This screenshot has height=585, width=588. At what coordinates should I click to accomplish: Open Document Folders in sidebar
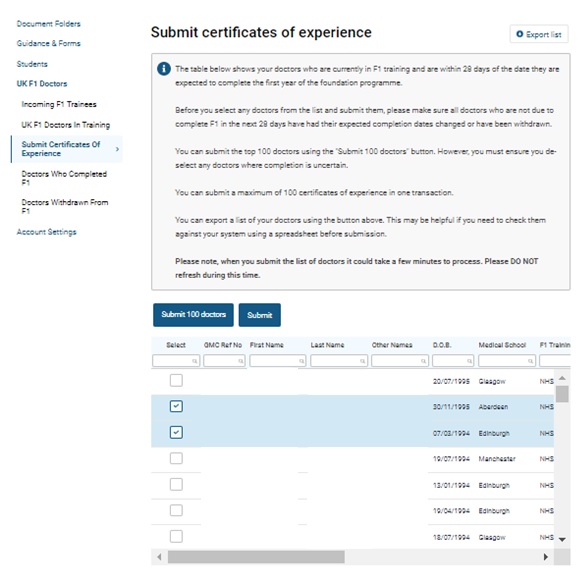click(x=49, y=24)
